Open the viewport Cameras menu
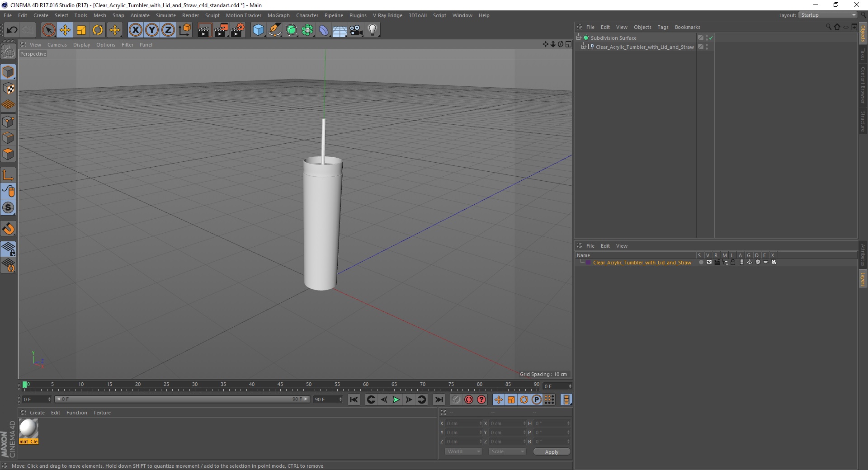Screen dimensions: 868x470 57,45
